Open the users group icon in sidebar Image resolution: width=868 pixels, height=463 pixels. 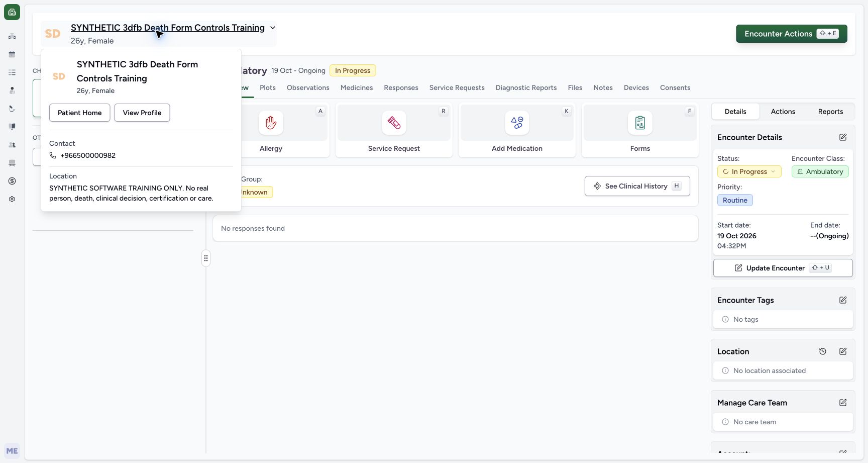point(12,145)
